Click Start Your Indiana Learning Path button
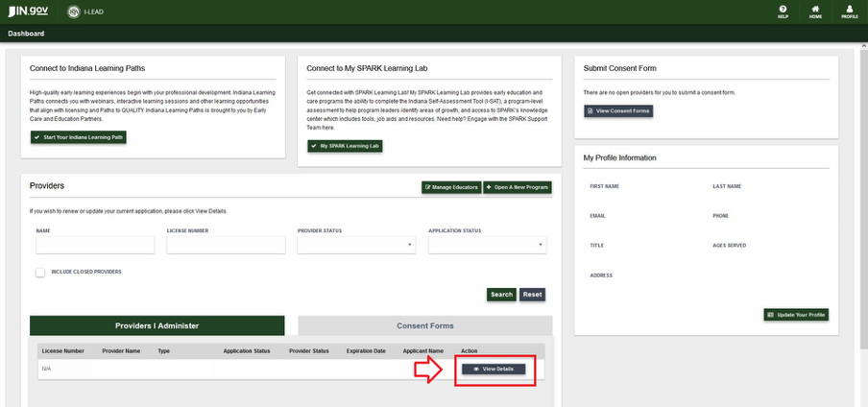868x407 pixels. tap(79, 137)
